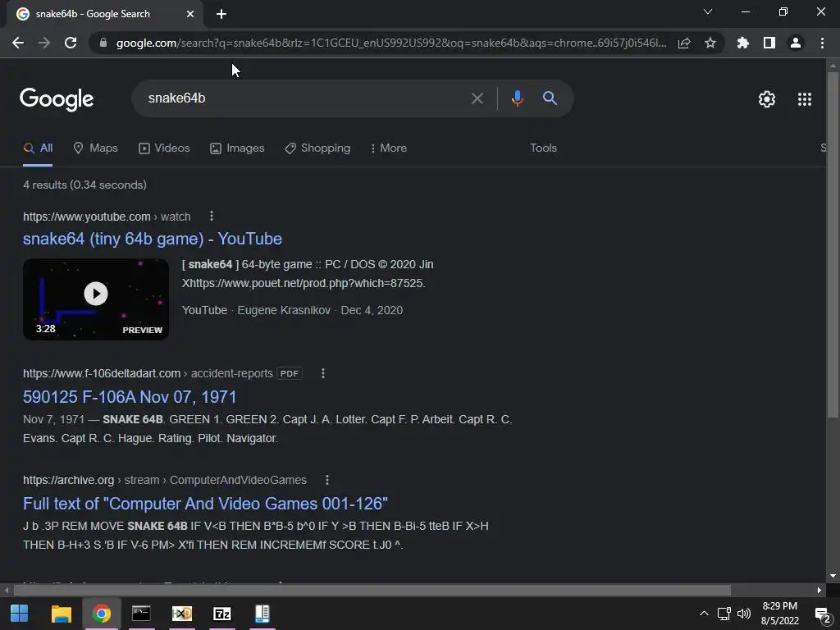Open snake64 (tiny 64b game) YouTube link
The height and width of the screenshot is (630, 840).
click(x=153, y=239)
